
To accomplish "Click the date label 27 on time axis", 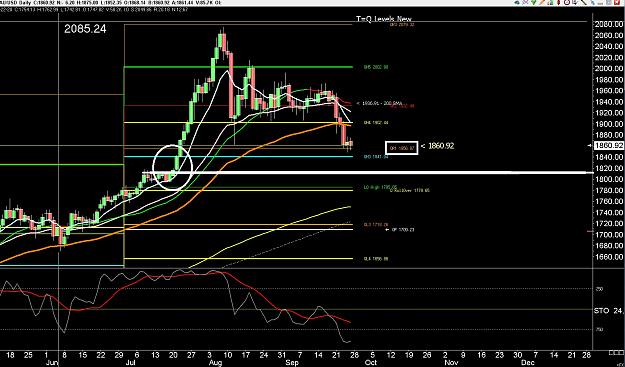I will coord(192,355).
